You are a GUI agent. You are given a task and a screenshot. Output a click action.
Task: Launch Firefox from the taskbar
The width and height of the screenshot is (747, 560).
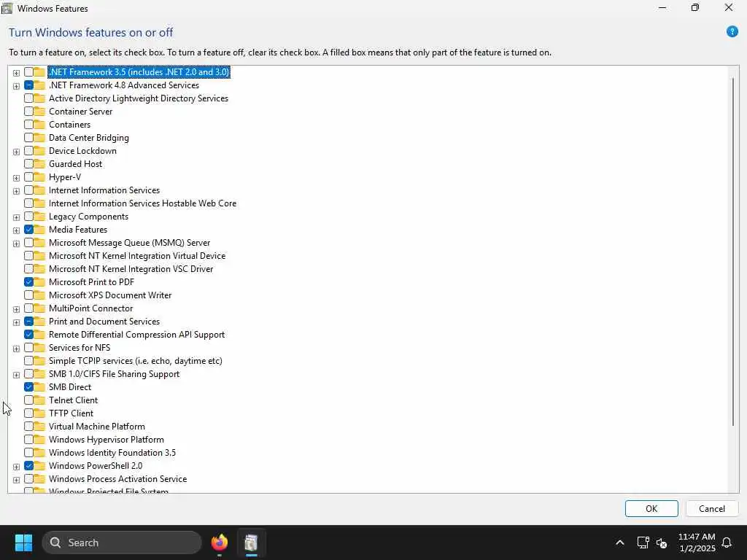(x=219, y=542)
